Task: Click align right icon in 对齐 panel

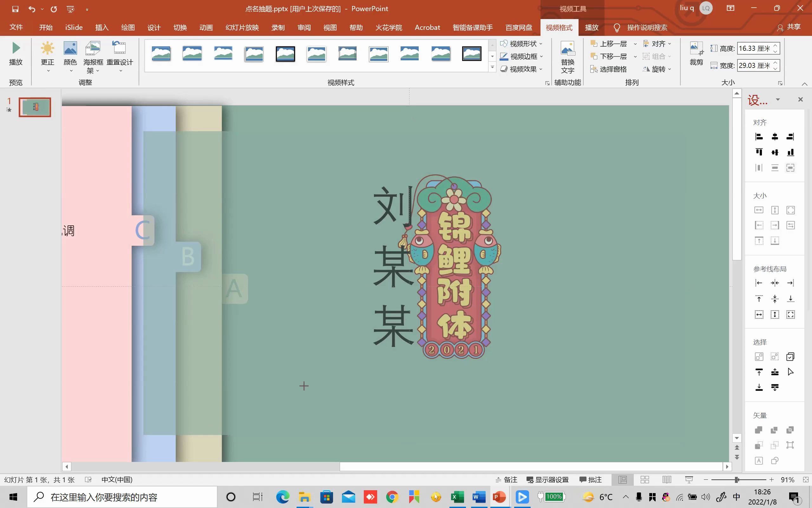Action: pyautogui.click(x=790, y=137)
